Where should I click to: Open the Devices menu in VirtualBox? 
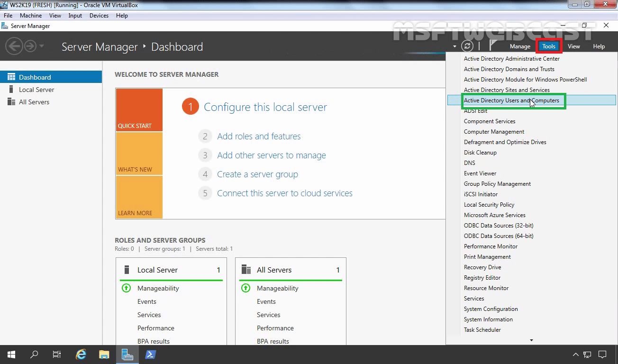click(x=99, y=15)
